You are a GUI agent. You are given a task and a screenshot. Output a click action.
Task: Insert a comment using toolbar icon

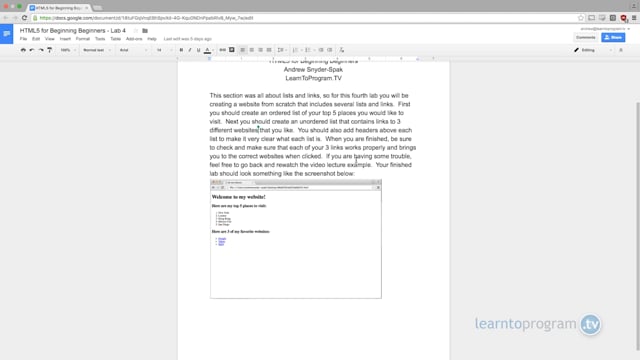231,50
